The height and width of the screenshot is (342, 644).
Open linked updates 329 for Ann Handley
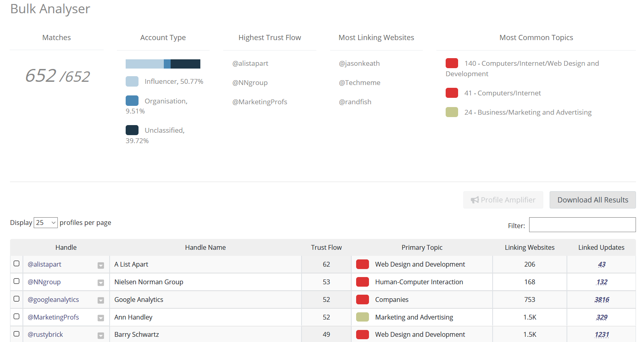tap(601, 317)
